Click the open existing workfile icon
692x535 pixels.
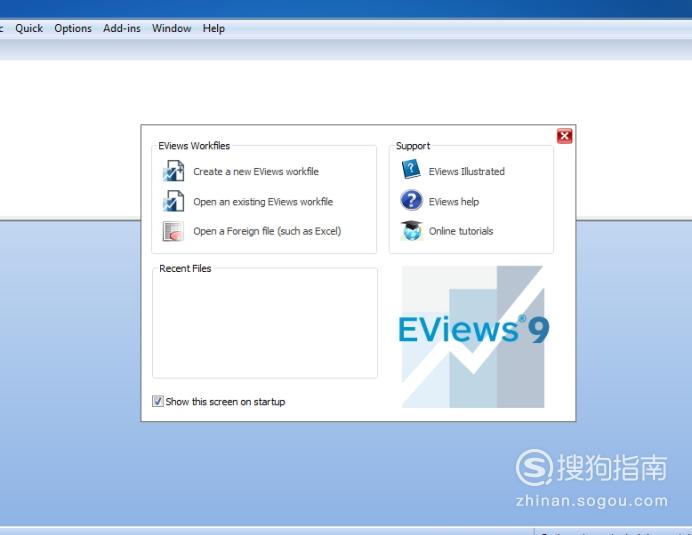click(x=173, y=201)
